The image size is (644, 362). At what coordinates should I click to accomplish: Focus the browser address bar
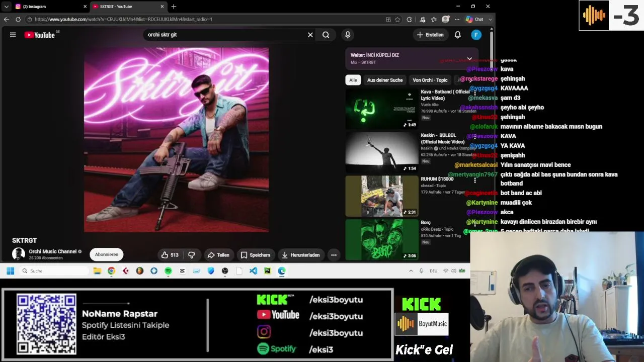click(x=206, y=19)
